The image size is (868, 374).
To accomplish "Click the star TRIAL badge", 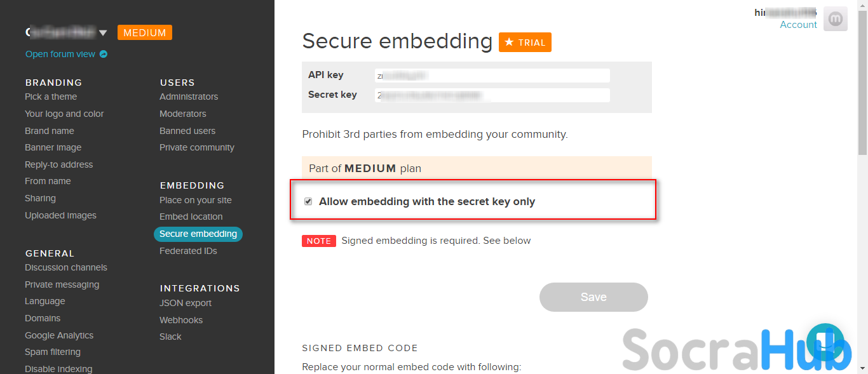I will (525, 43).
